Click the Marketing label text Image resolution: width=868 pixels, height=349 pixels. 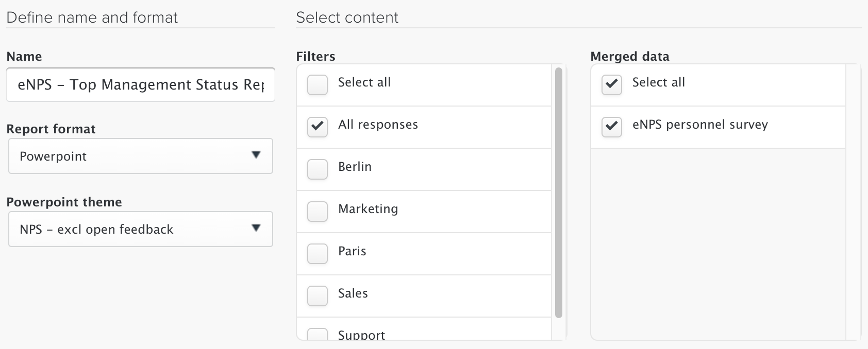click(368, 209)
